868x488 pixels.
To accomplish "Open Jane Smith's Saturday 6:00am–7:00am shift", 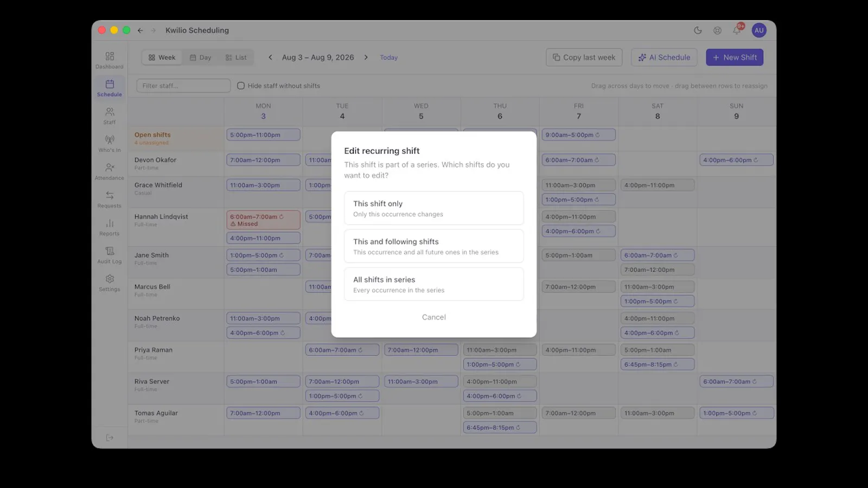I will coord(658,255).
